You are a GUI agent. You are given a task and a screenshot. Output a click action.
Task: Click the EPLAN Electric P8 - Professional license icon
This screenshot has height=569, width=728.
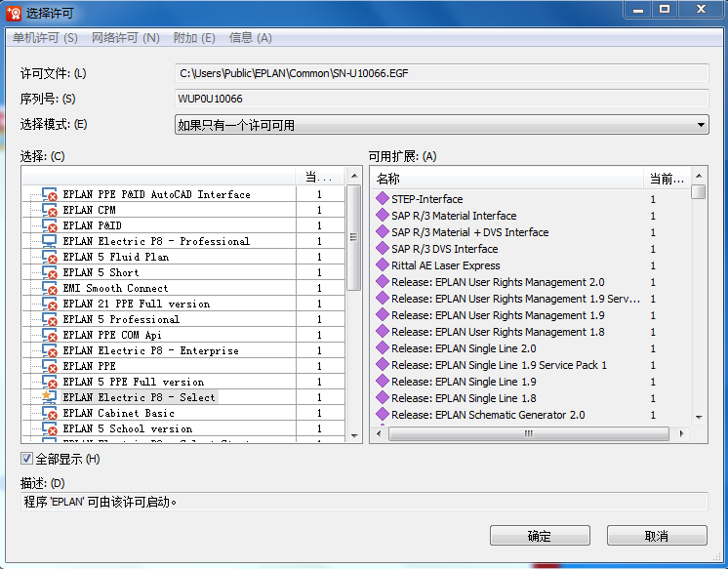(x=49, y=241)
